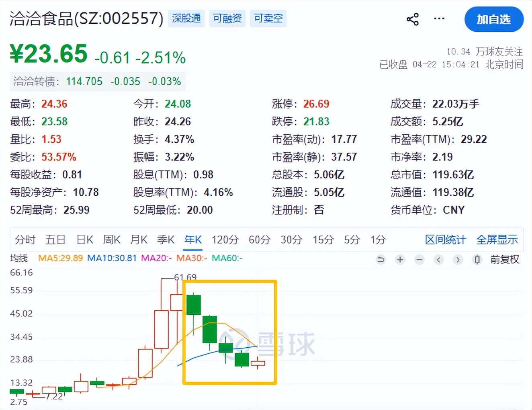
Task: Click the 深股通 tag
Action: click(x=186, y=18)
